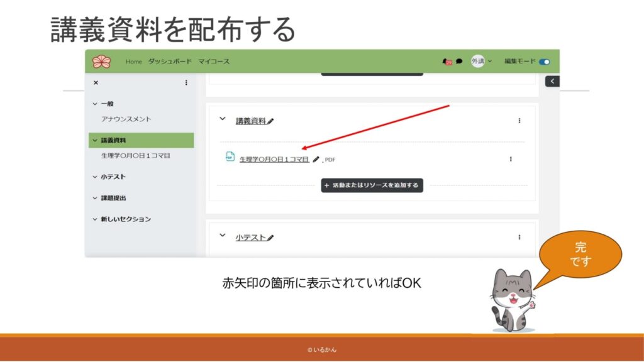Open the messaging speech bubble icon

coord(459,62)
